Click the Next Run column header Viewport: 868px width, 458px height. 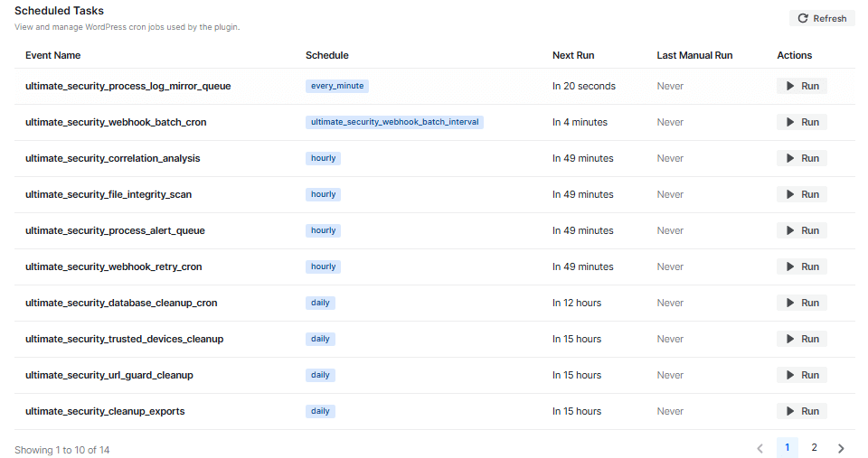pos(573,55)
